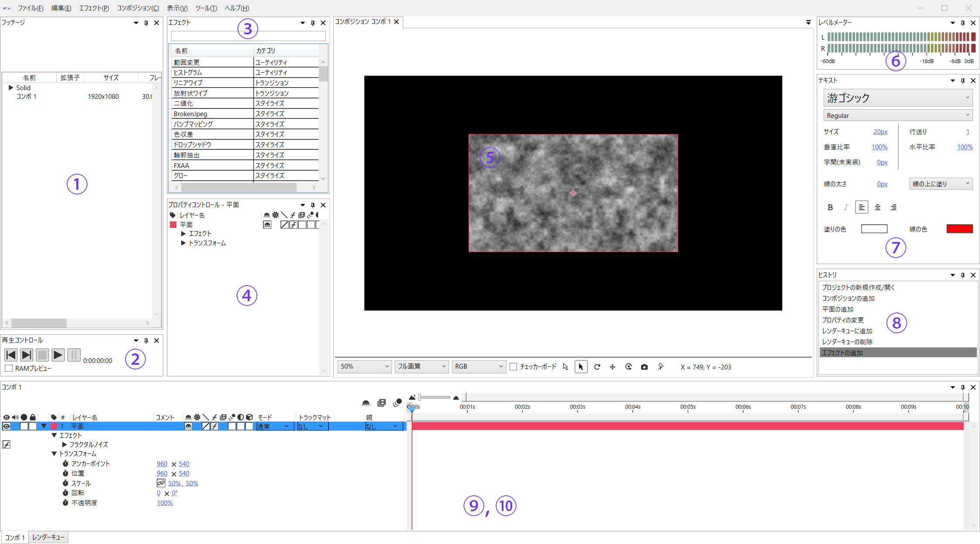Screen dimensions: 980x544
Task: Open the コンポジション(C) menu
Action: 138,8
